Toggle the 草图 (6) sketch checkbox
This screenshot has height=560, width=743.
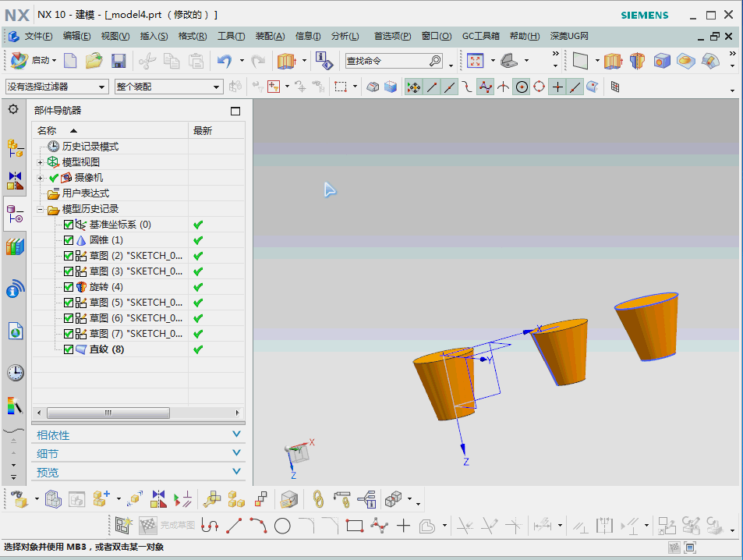click(x=69, y=318)
